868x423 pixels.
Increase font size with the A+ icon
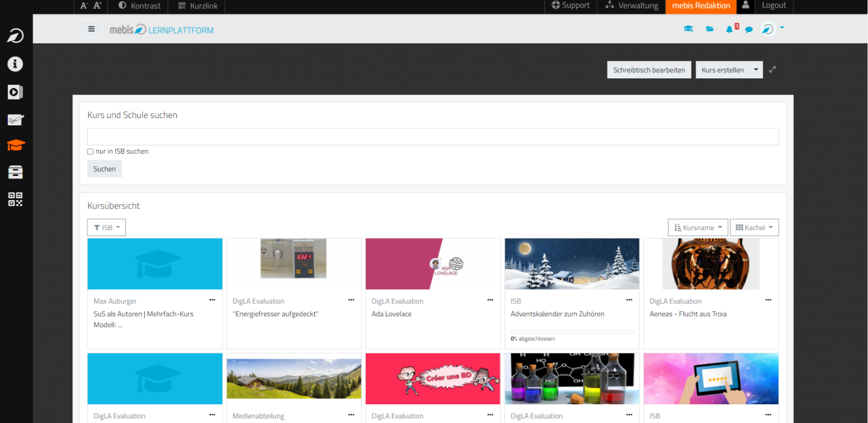pyautogui.click(x=97, y=6)
